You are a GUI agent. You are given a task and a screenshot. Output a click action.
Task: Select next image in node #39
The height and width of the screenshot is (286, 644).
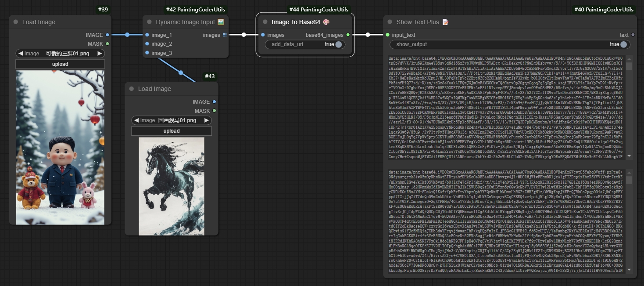pyautogui.click(x=100, y=54)
